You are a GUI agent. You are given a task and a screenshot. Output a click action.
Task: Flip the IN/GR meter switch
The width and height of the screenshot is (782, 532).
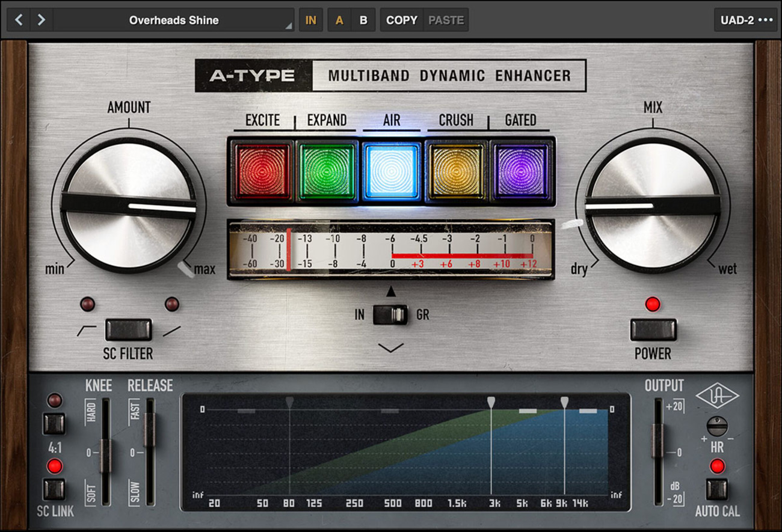(x=391, y=314)
